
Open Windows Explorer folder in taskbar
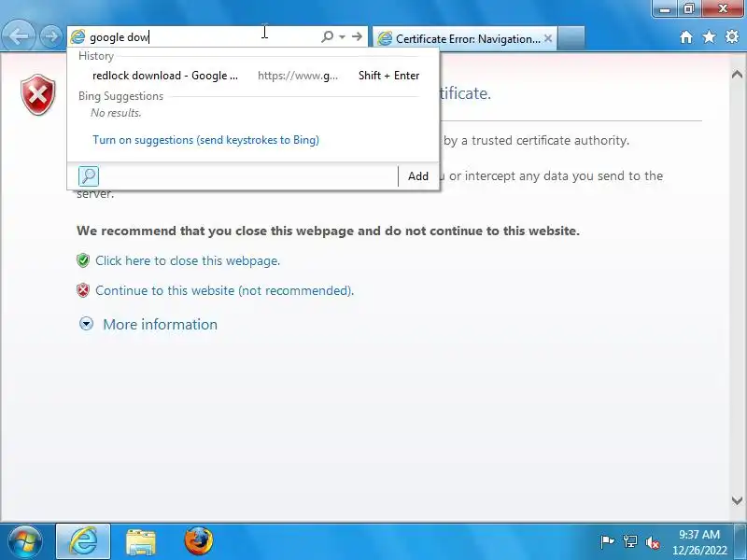[141, 542]
